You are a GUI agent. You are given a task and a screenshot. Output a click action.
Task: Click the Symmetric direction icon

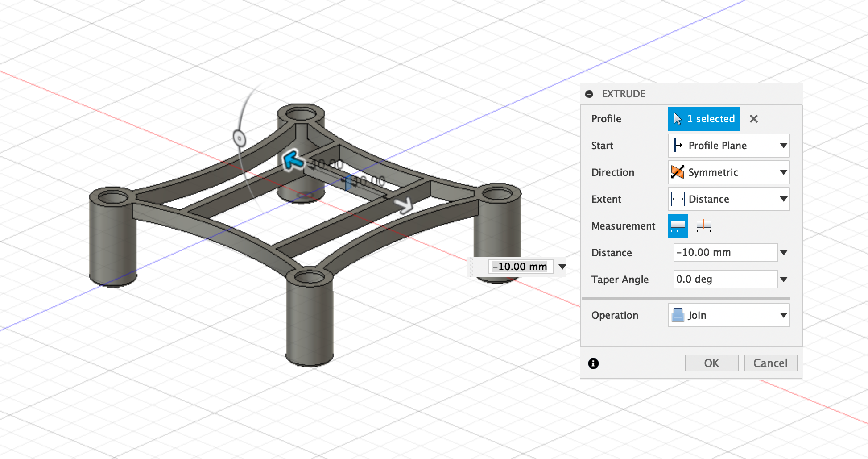point(676,172)
